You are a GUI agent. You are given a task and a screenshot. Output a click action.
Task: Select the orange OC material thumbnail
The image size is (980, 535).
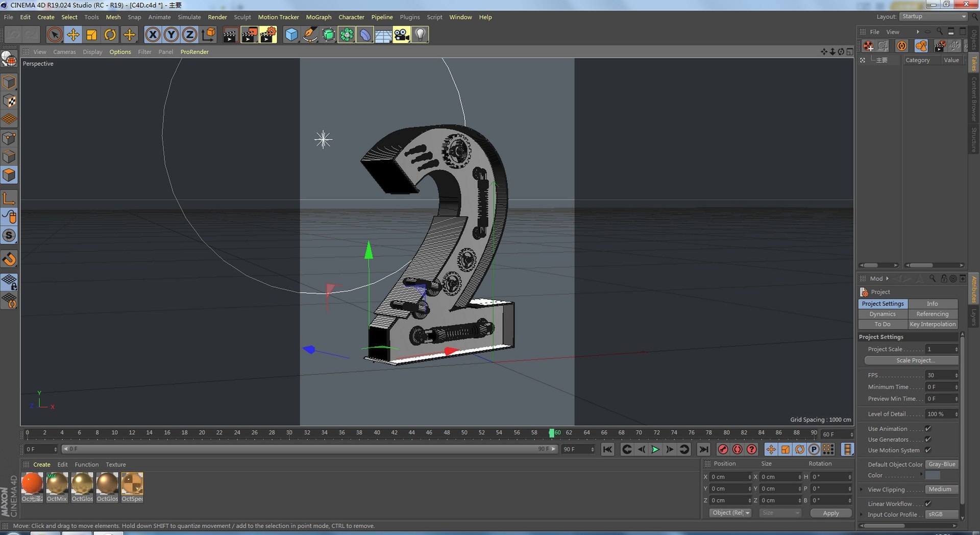pyautogui.click(x=32, y=483)
